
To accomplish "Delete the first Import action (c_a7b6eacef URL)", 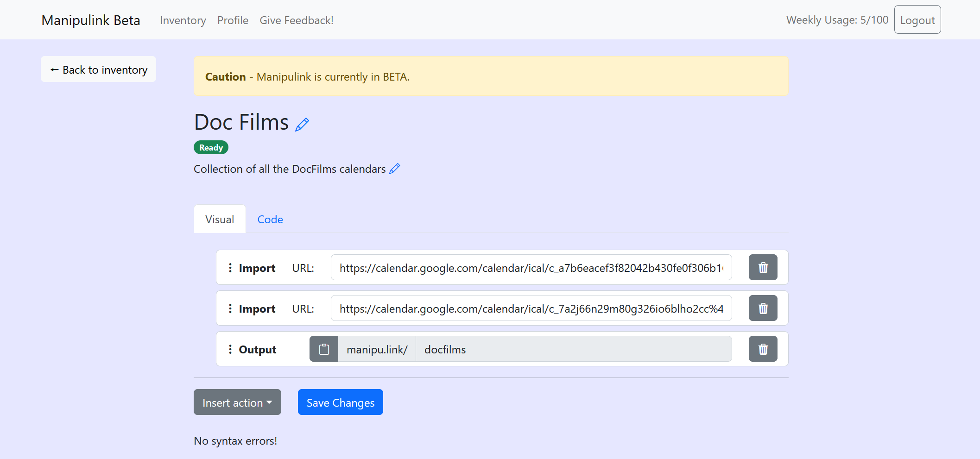I will [763, 267].
